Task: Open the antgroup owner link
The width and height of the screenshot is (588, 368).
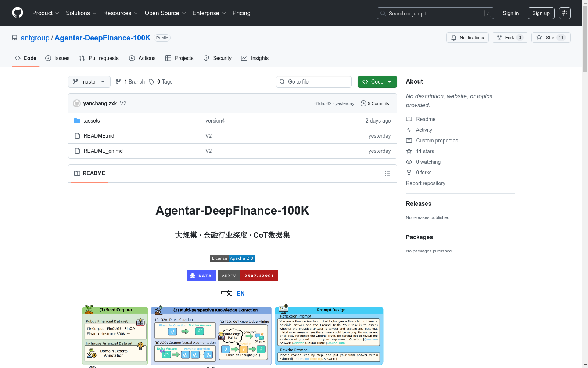Action: (35, 38)
